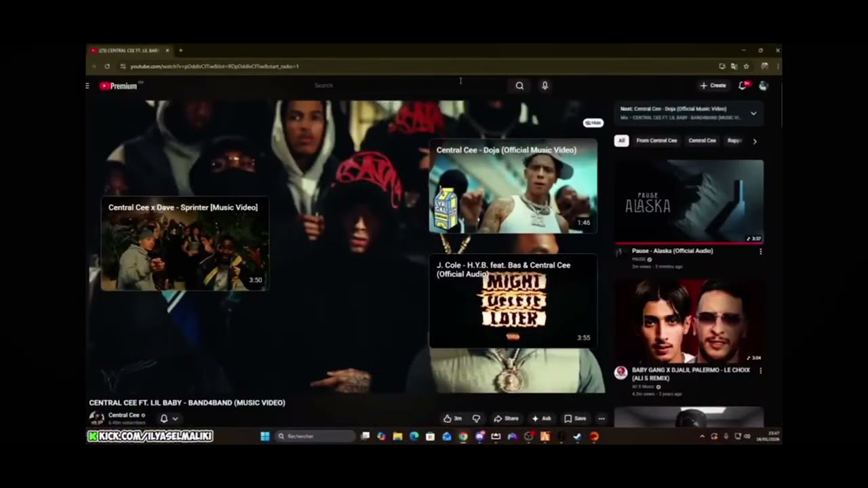868x488 pixels.
Task: Open options menu for Baby Gang video
Action: (760, 371)
